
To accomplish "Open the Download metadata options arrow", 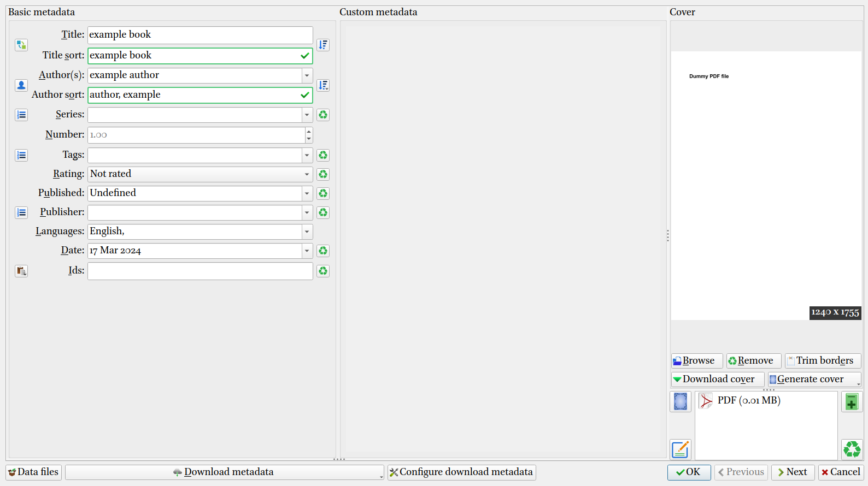I will click(381, 476).
